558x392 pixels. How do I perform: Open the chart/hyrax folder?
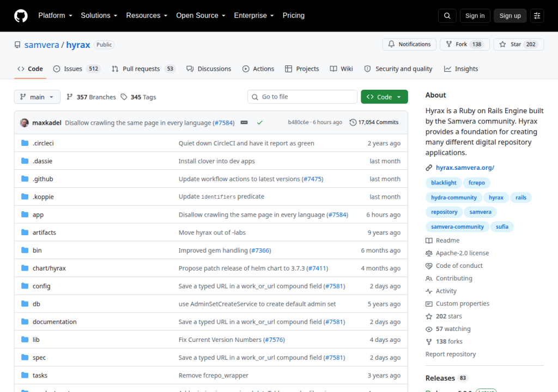coord(49,268)
